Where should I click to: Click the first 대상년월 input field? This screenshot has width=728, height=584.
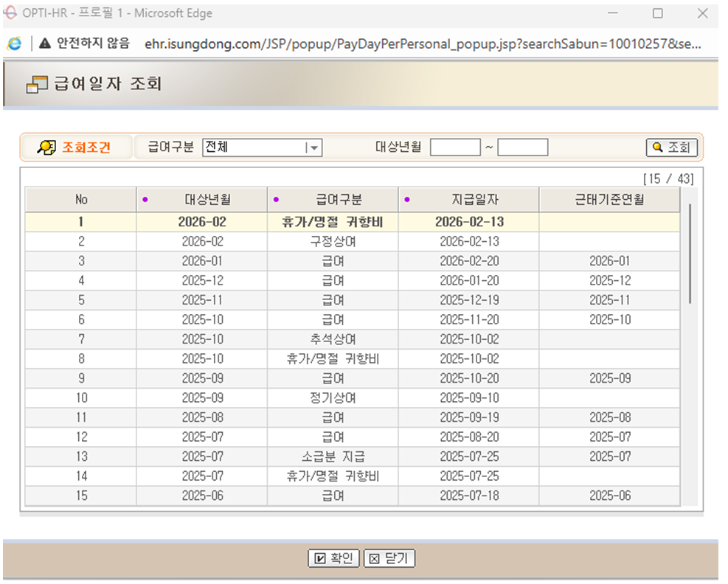(454, 146)
